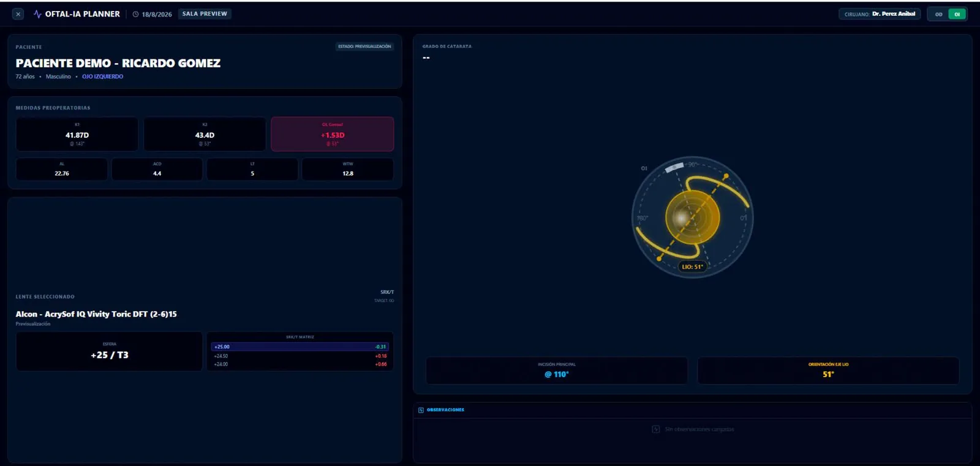Click the golden lens center in diagram
This screenshot has height=466, width=980.
pyautogui.click(x=693, y=217)
